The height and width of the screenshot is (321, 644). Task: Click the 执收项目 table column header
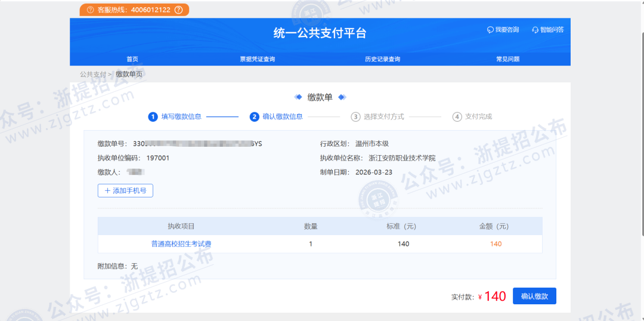181,226
